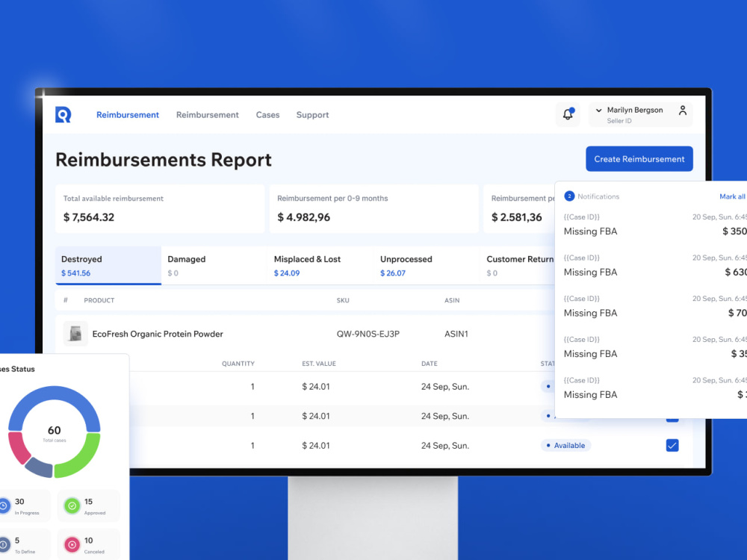
Task: Click the R logo icon
Action: pyautogui.click(x=63, y=115)
